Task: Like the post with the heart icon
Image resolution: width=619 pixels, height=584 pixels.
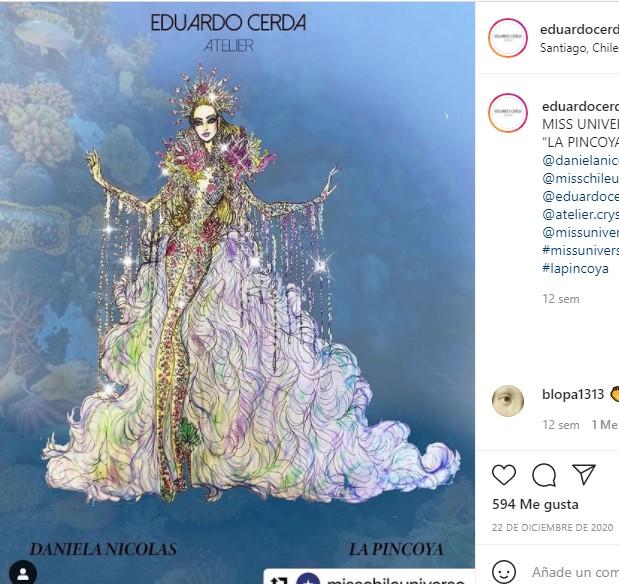Action: pos(504,475)
